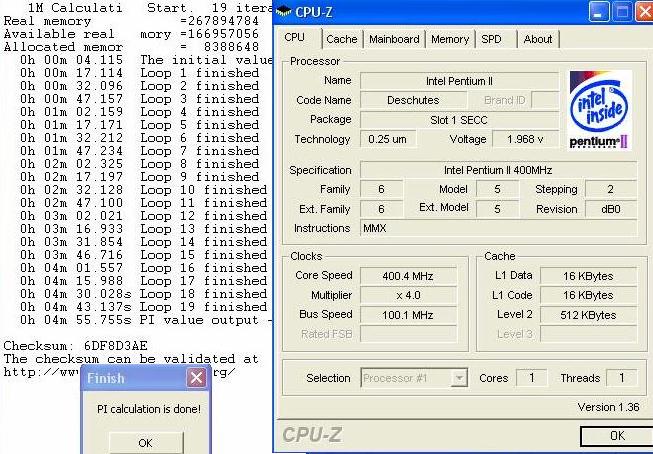Image resolution: width=653 pixels, height=454 pixels.
Task: Click the 'Loop 10 finished' line
Action: coord(144,190)
